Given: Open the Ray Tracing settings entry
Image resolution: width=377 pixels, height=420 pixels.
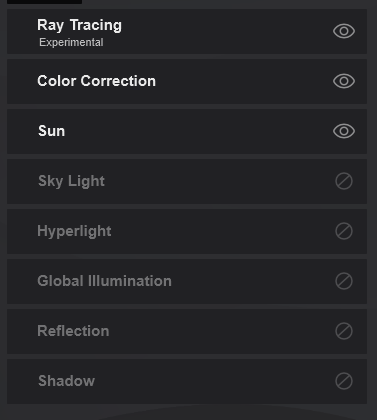Looking at the screenshot, I should tap(79, 25).
